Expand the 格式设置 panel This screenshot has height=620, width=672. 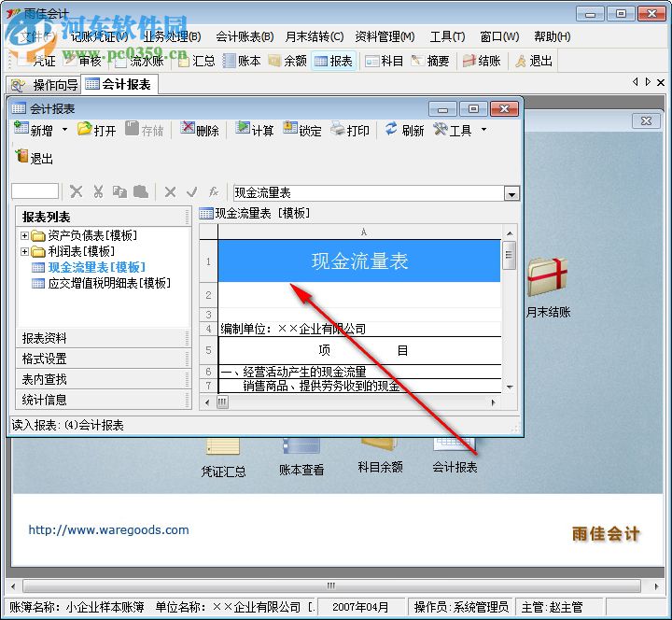click(x=104, y=359)
